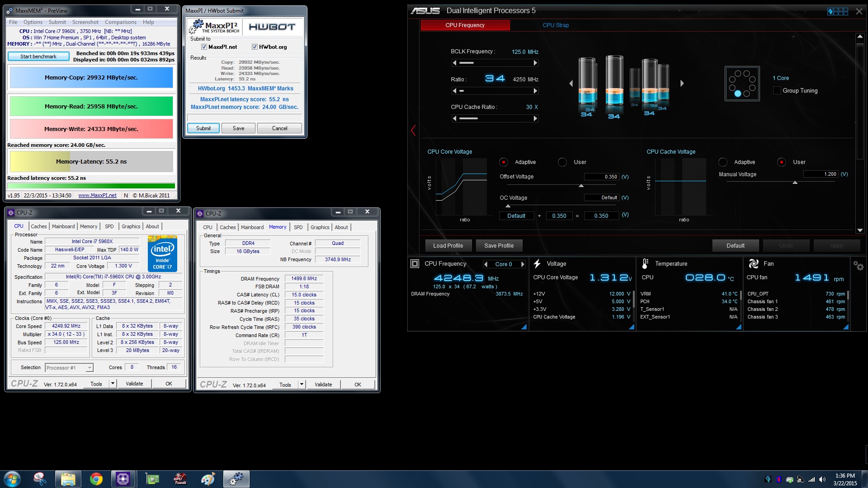Open the Graphics tab in right CPU-Z

coord(320,227)
